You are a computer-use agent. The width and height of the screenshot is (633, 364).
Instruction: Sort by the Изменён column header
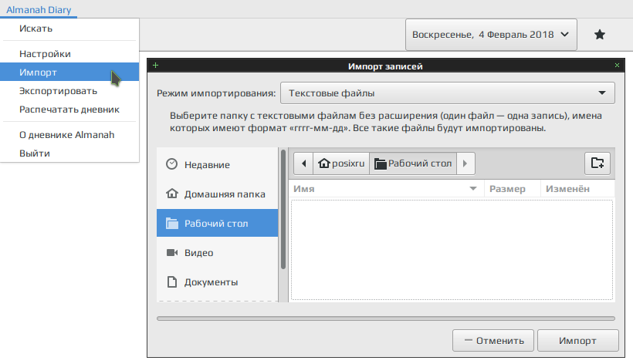tap(577, 189)
